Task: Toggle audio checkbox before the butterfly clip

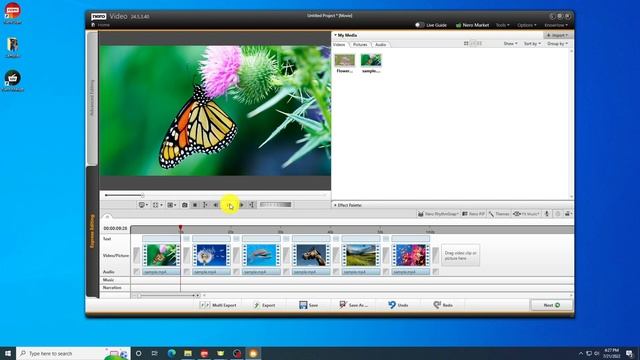Action: click(x=136, y=271)
